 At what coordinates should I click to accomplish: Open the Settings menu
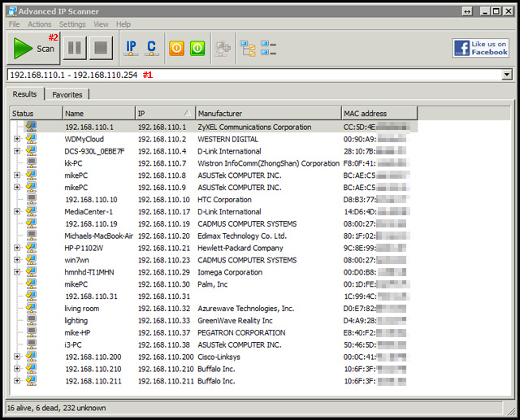pos(72,24)
